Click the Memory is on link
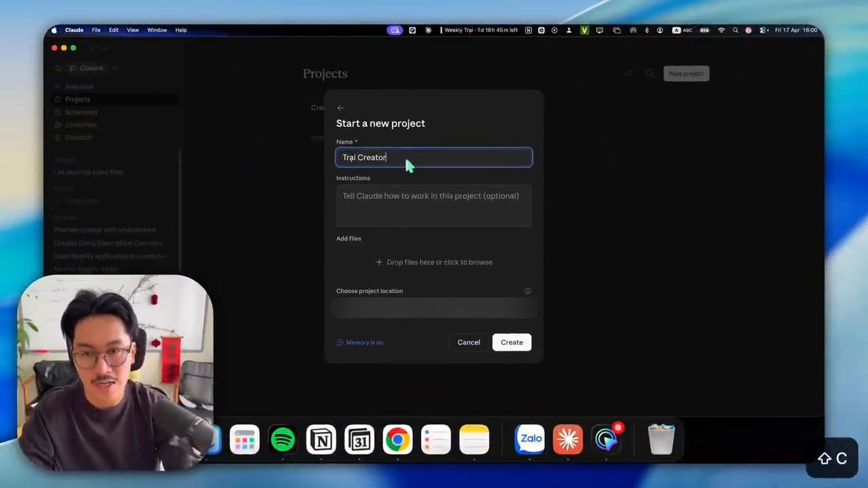Screen dimensions: 868x488 [x=360, y=342]
